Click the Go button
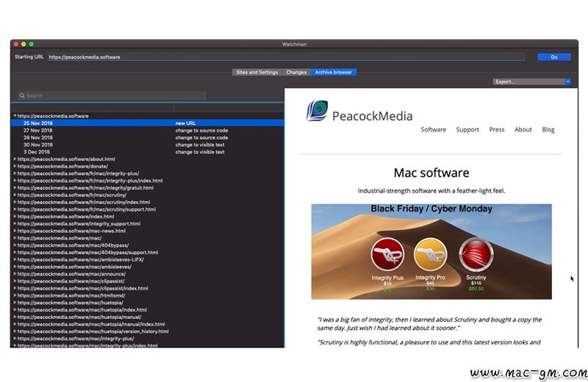This screenshot has width=588, height=382. (554, 57)
